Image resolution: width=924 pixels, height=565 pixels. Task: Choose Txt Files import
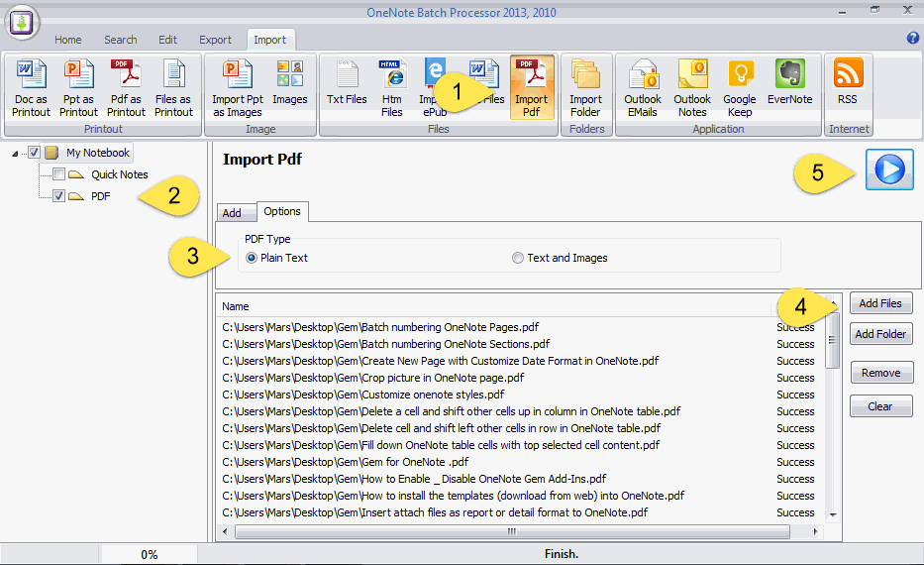(x=347, y=82)
